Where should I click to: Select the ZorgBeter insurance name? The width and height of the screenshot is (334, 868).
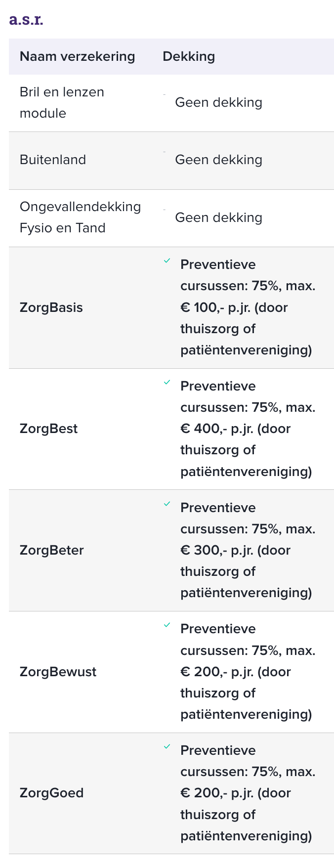tap(52, 550)
